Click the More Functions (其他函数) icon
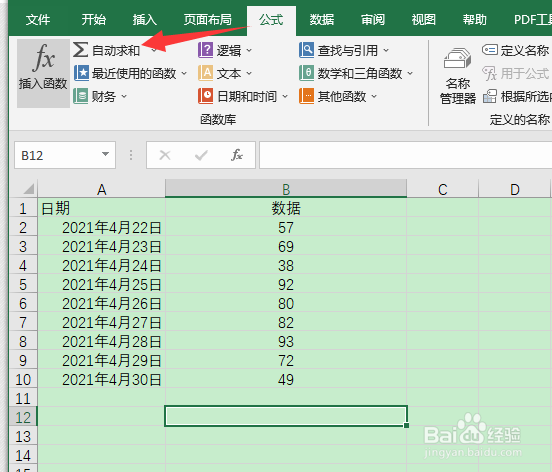The image size is (552, 472). pyautogui.click(x=307, y=96)
